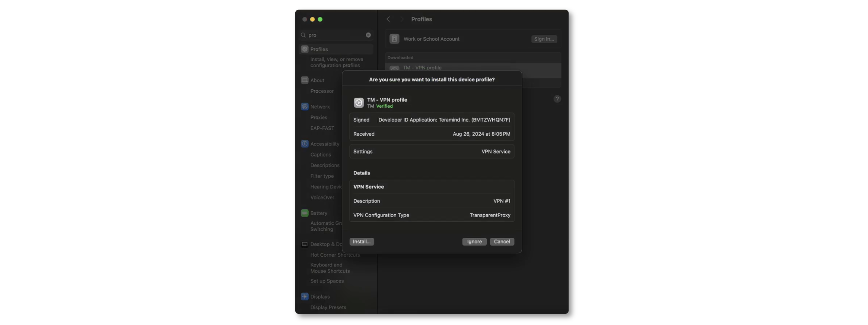Screen dimensions: 868x325
Task: Go back with the left chevron
Action: coord(388,19)
